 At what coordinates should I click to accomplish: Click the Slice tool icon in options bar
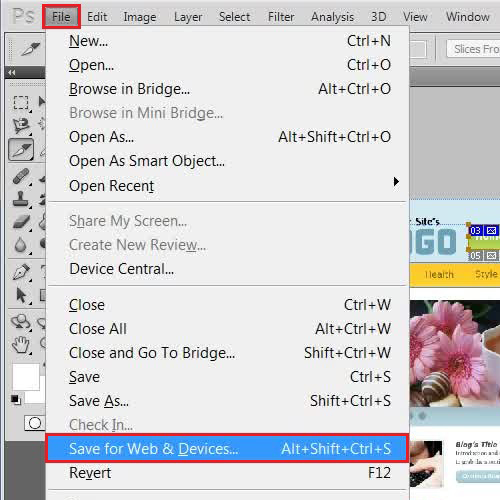click(30, 49)
